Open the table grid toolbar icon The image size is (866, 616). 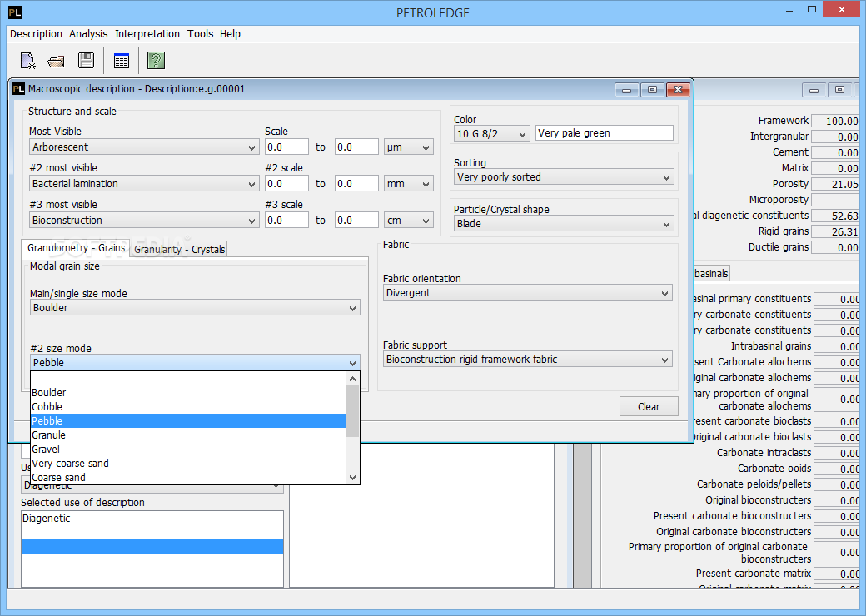[122, 61]
